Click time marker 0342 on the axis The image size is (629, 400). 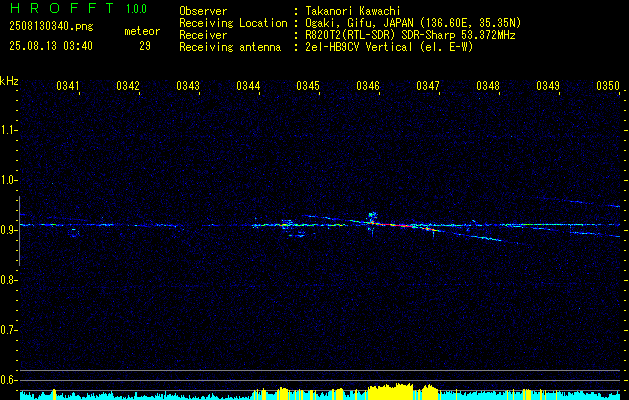pyautogui.click(x=128, y=86)
